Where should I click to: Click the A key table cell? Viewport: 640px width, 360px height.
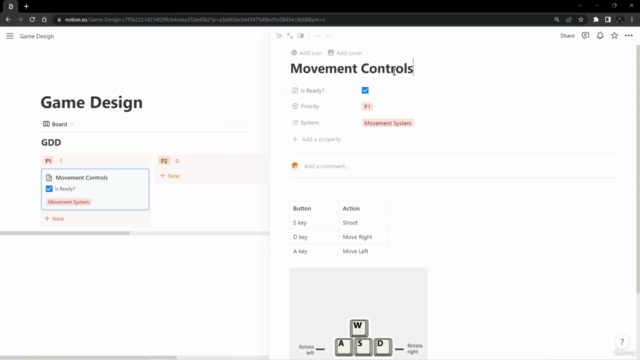[314, 251]
